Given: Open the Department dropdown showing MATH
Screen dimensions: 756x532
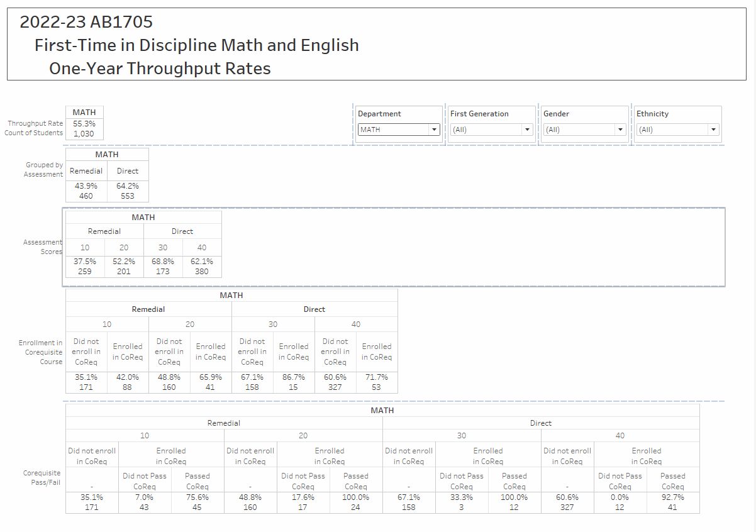Looking at the screenshot, I should click(x=399, y=130).
